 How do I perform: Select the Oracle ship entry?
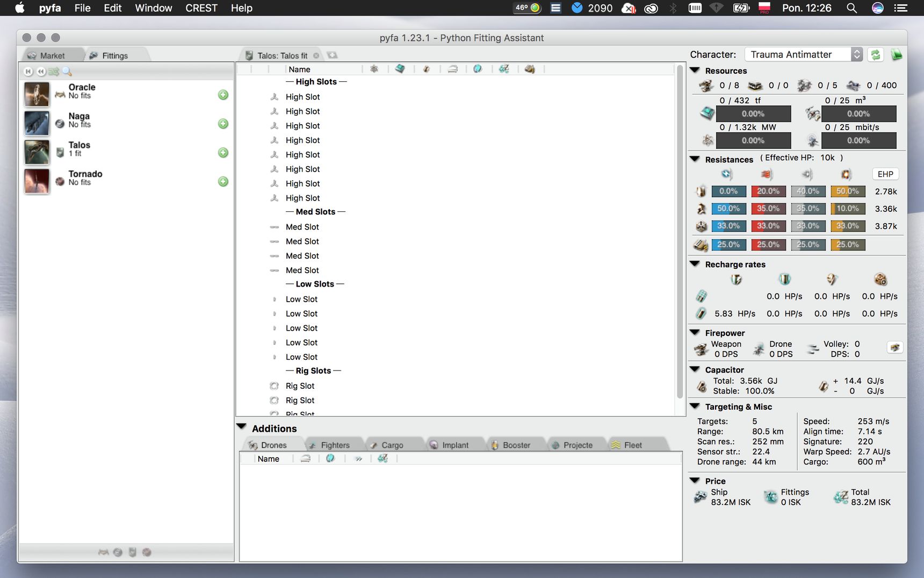[x=127, y=95]
